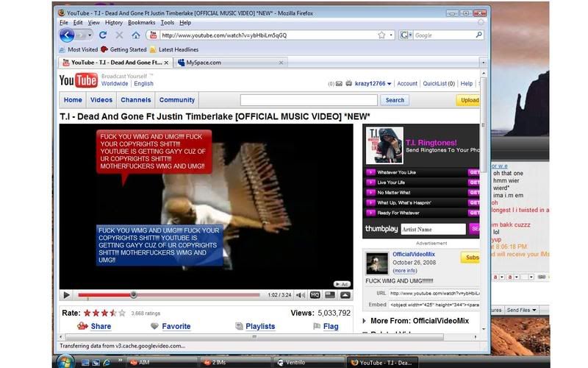Open YouTube Videos navigation tab
The height and width of the screenshot is (368, 588).
coord(101,100)
